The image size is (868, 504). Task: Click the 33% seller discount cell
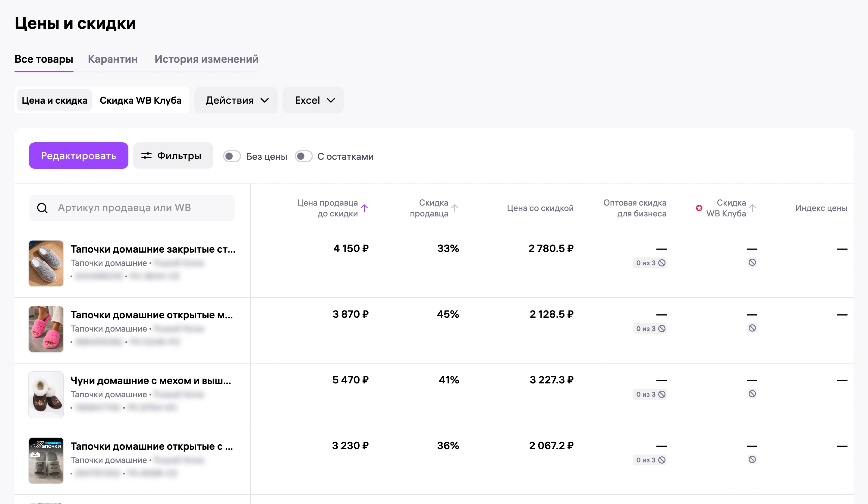pyautogui.click(x=448, y=248)
